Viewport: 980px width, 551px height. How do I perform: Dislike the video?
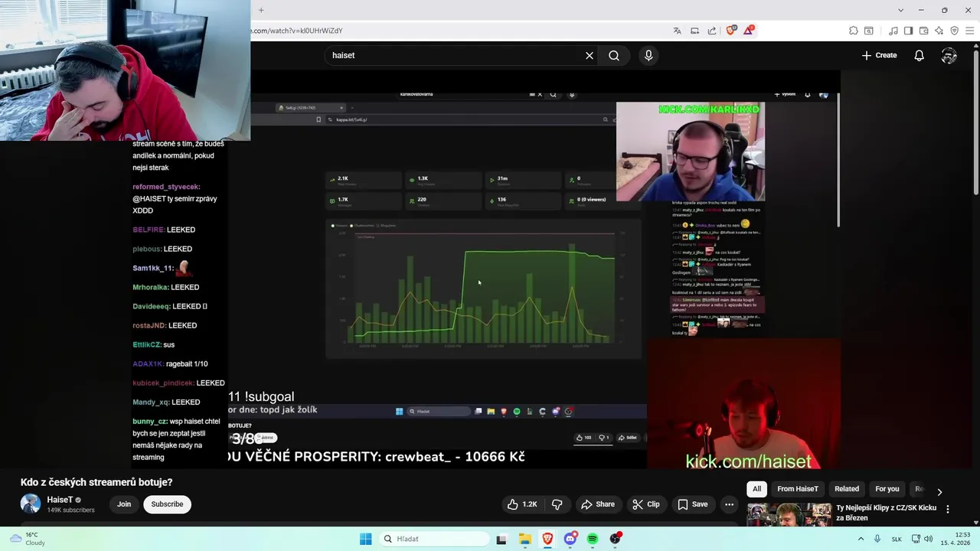coord(557,504)
